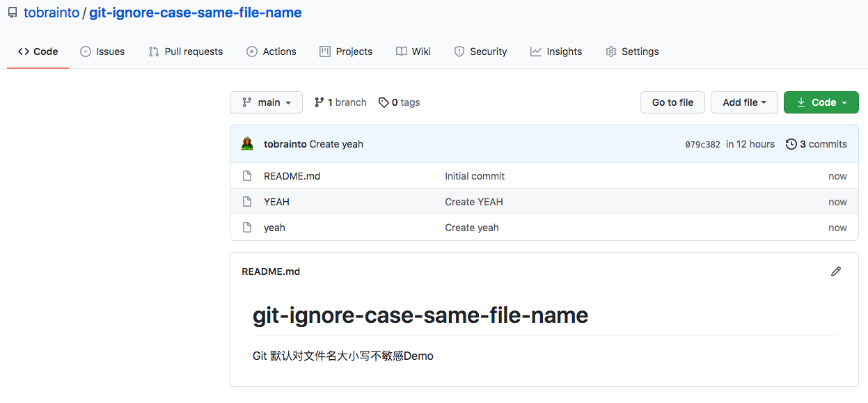Open Create yeah commit in yeah row
868x403 pixels.
(x=472, y=228)
